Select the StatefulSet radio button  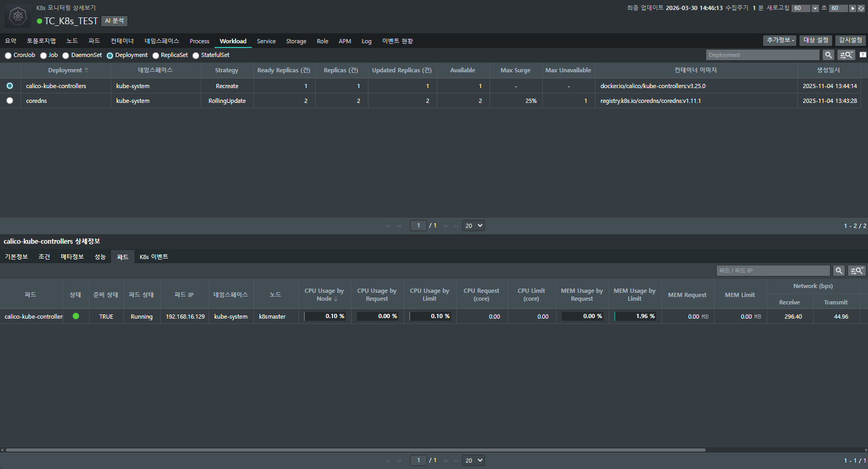click(196, 55)
